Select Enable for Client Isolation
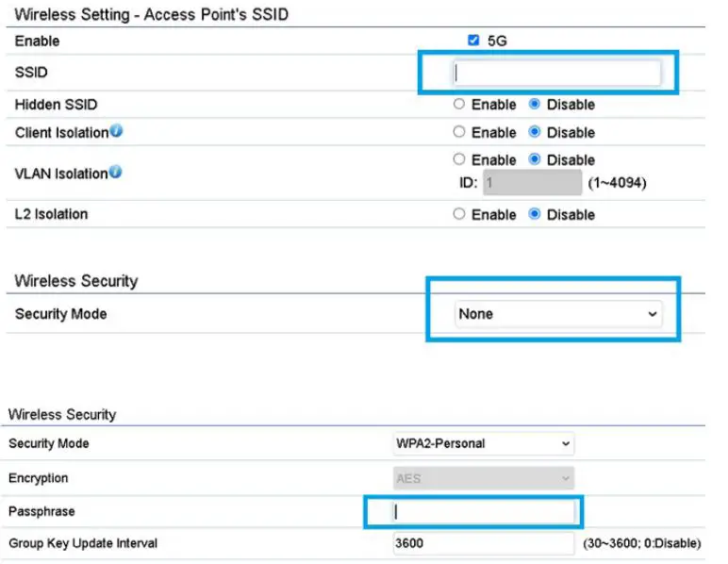Image resolution: width=728 pixels, height=564 pixels. [458, 132]
